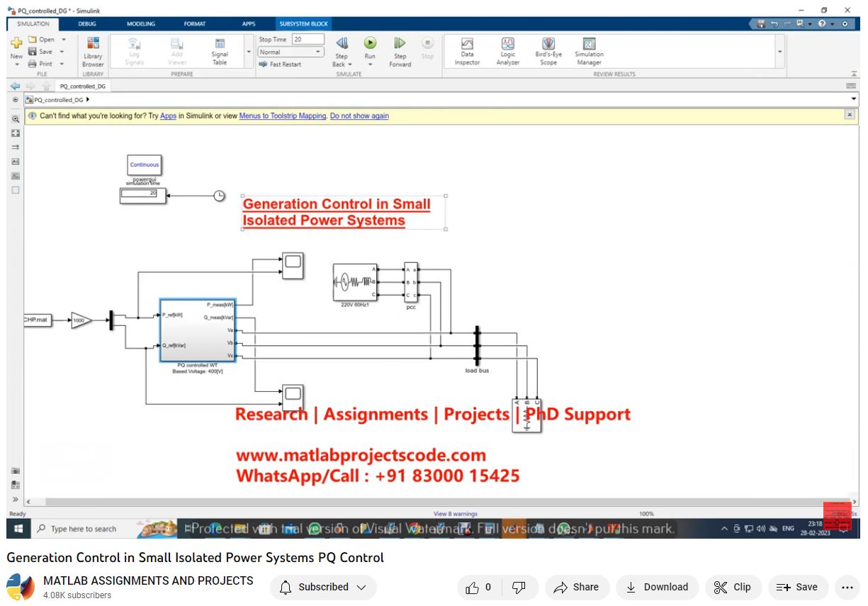Click the Do not show again link
Viewport: 868px width, 606px height.
click(x=359, y=116)
